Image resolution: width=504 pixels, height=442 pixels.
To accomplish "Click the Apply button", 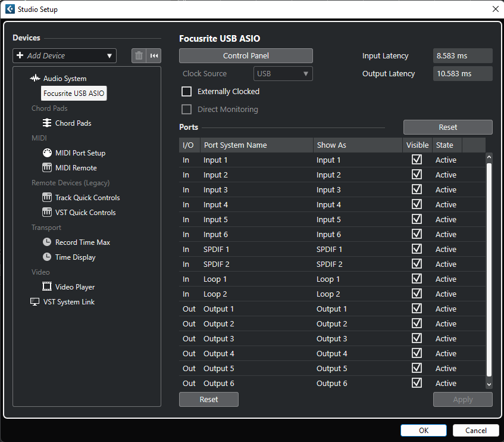I will (x=463, y=399).
